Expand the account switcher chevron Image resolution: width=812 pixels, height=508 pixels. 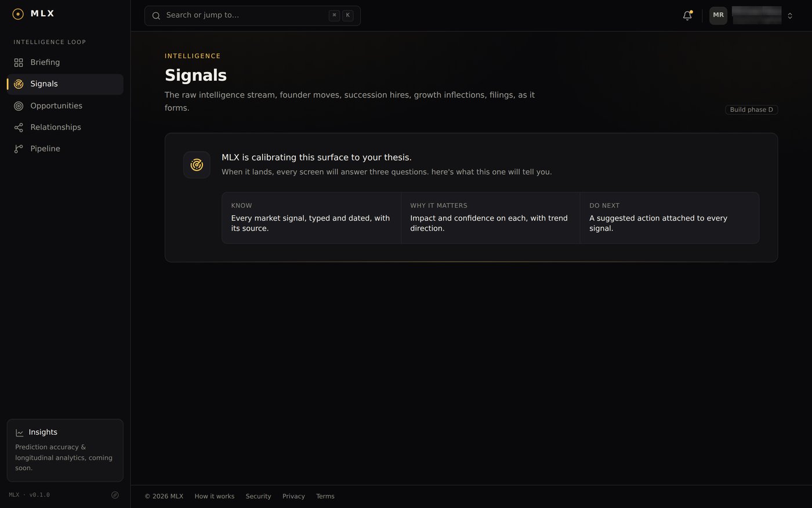(790, 16)
